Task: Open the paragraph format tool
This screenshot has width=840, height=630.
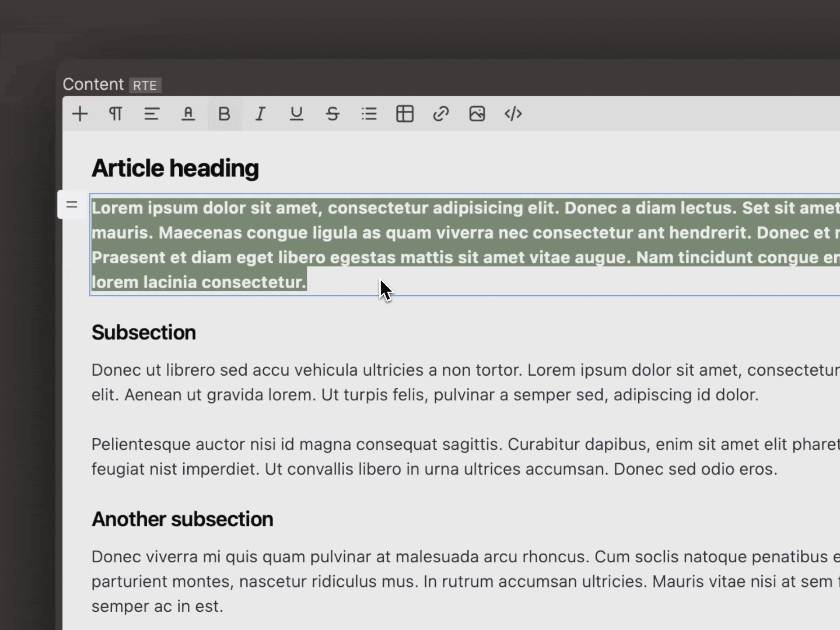Action: click(x=116, y=114)
